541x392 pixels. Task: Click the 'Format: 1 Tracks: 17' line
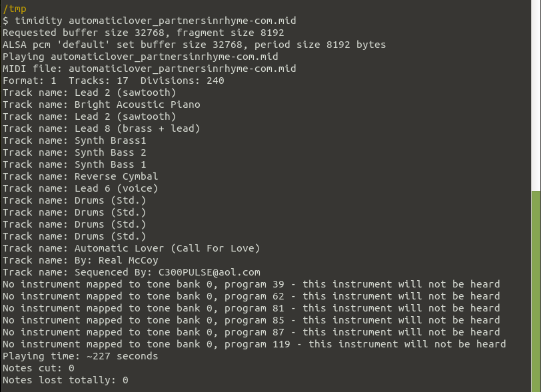113,81
